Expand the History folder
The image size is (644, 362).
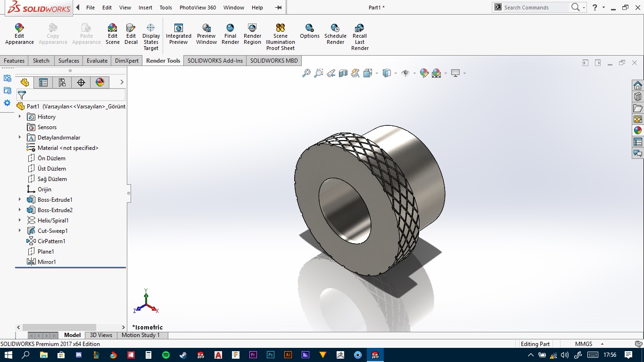pyautogui.click(x=20, y=117)
